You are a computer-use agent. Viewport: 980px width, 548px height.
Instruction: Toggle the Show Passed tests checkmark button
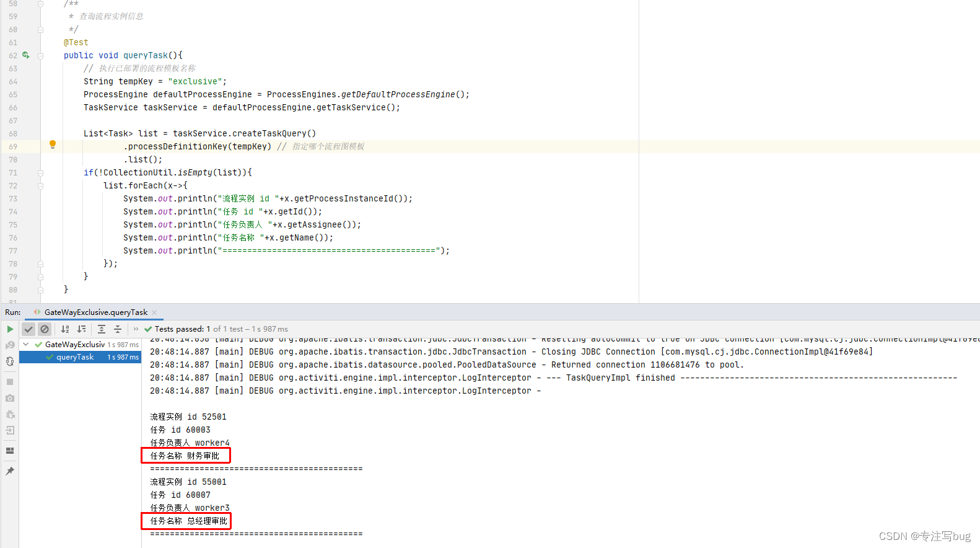[x=28, y=329]
